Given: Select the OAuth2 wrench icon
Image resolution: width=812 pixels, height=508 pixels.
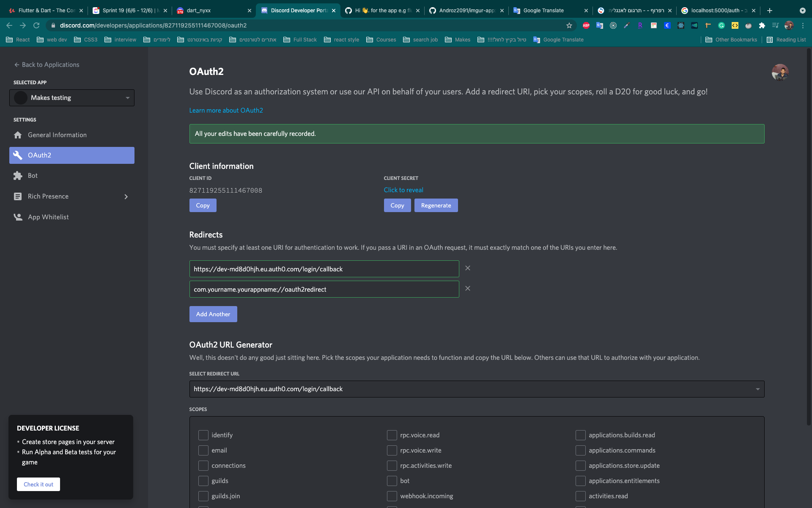Looking at the screenshot, I should (18, 155).
